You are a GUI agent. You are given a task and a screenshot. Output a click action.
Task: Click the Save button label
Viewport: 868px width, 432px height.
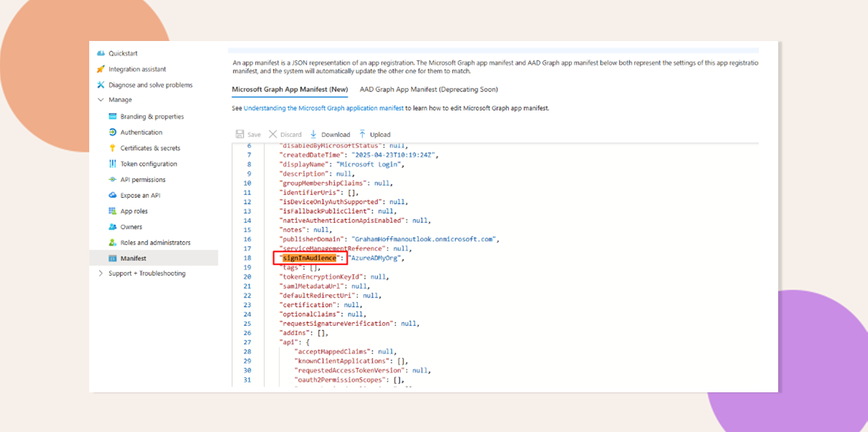click(254, 135)
